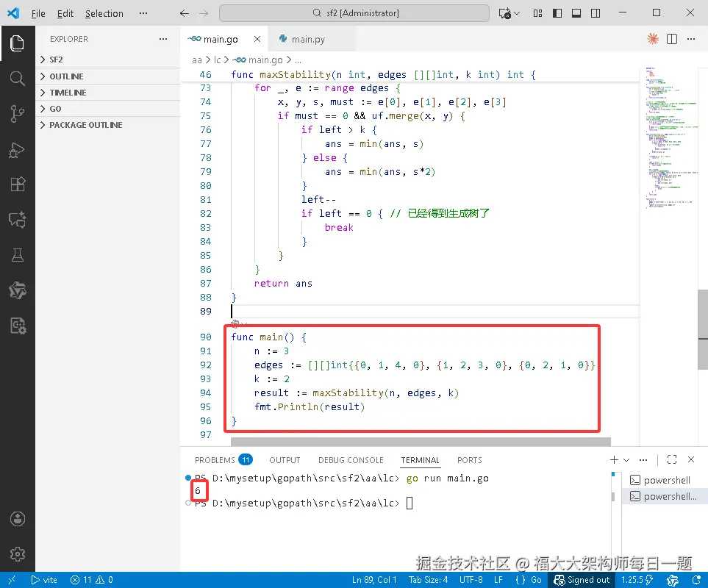Open the Source Control view
Screen dimensions: 708x588
[x=17, y=114]
